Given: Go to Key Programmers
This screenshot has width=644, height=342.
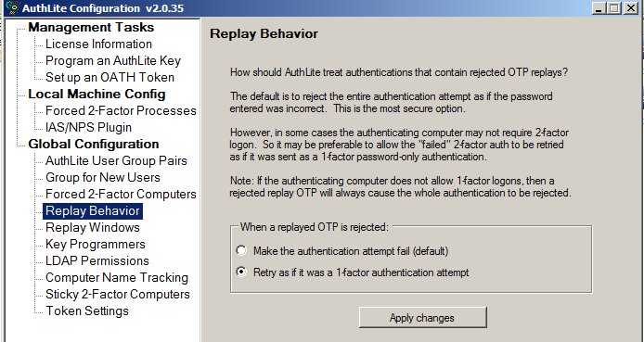Looking at the screenshot, I should pyautogui.click(x=96, y=244).
